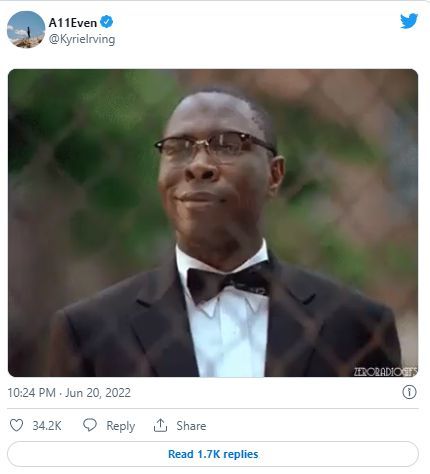The width and height of the screenshot is (430, 474).
Task: Click the man's glasses in GIF
Action: click(215, 146)
